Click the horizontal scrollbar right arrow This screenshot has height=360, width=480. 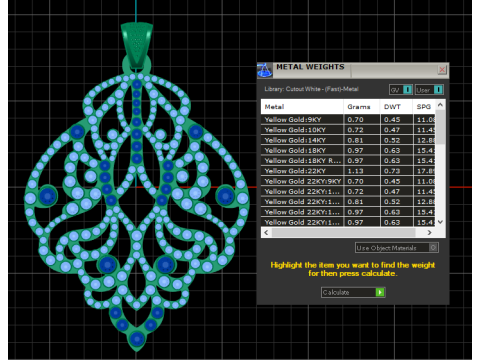tap(430, 232)
